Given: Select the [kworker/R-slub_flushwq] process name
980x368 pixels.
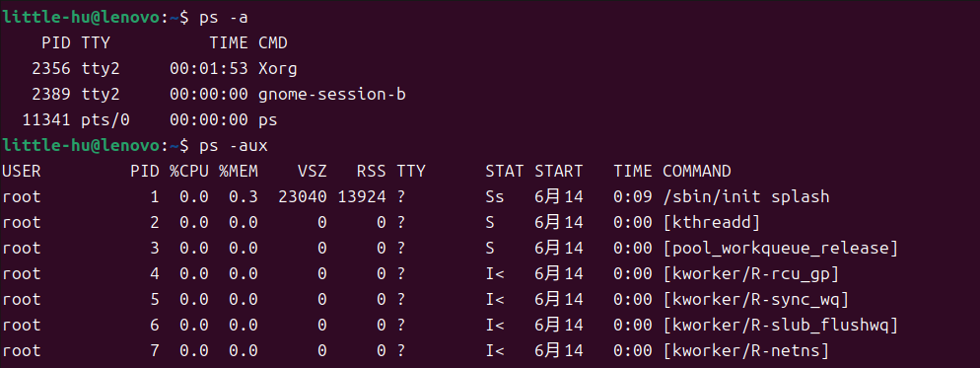Looking at the screenshot, I should [x=781, y=326].
